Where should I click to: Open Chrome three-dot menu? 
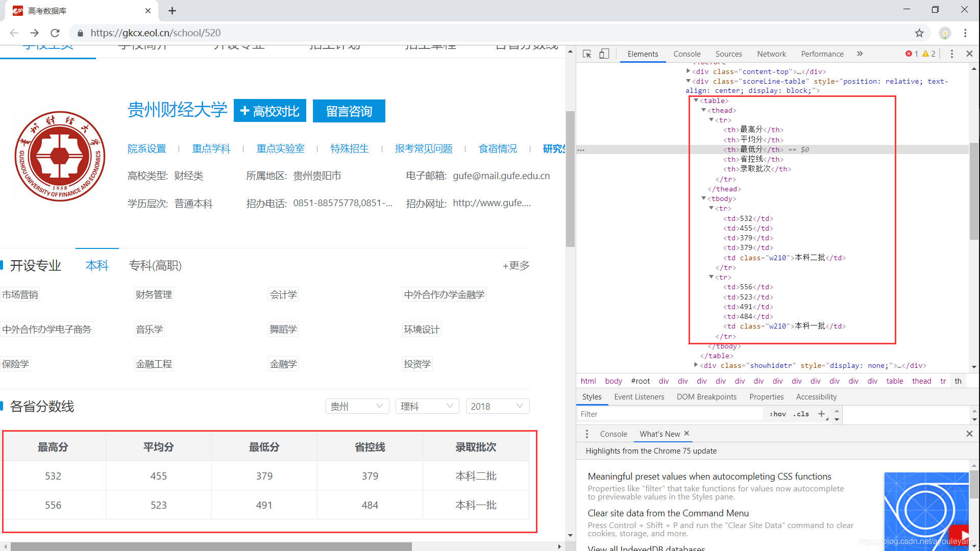click(x=965, y=33)
